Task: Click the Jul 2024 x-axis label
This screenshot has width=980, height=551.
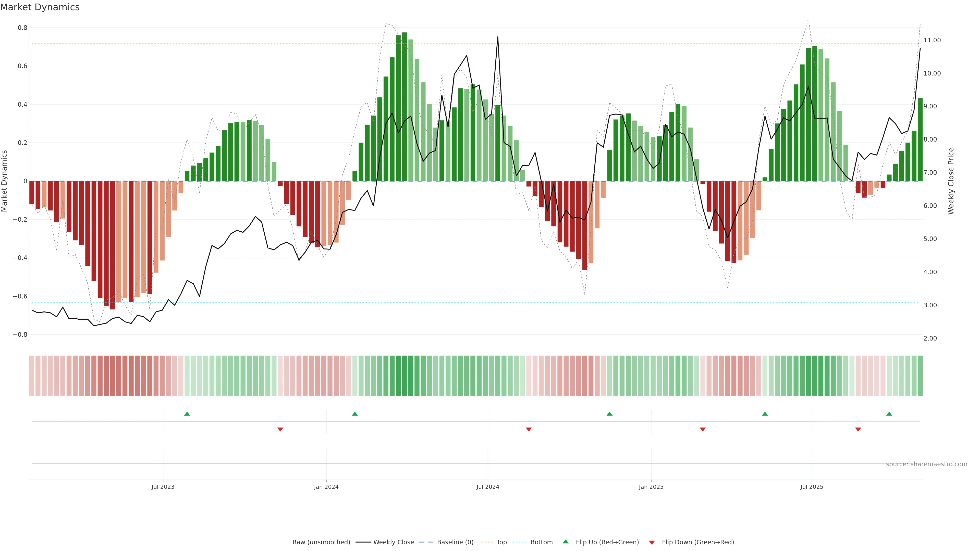Action: pos(488,487)
